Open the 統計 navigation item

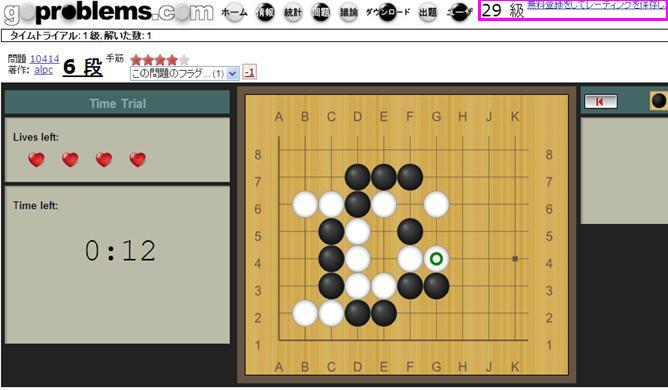pos(293,12)
